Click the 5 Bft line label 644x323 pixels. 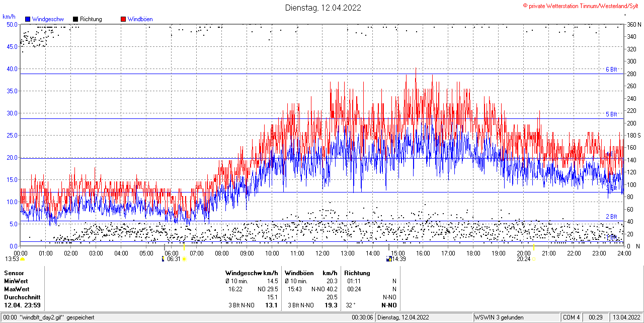tap(611, 114)
